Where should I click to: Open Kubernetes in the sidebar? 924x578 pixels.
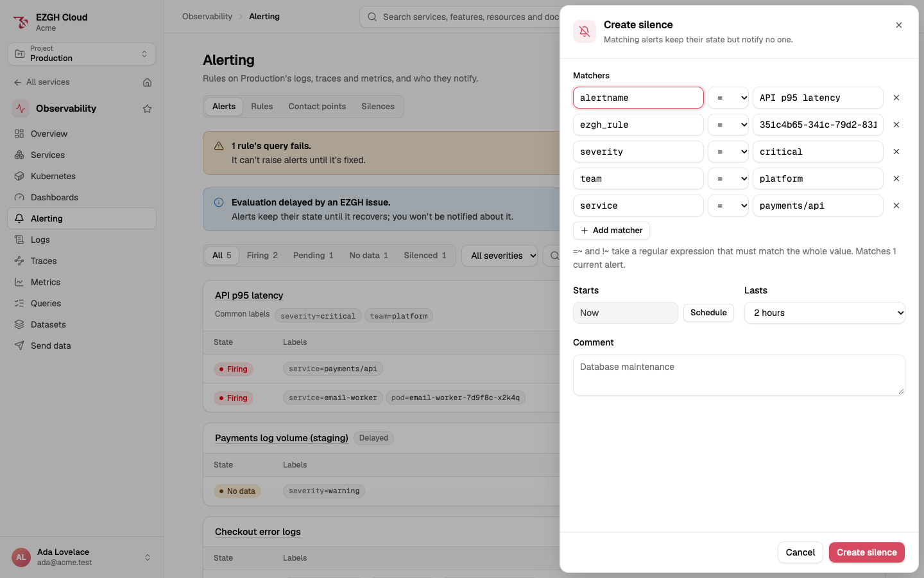pos(81,176)
